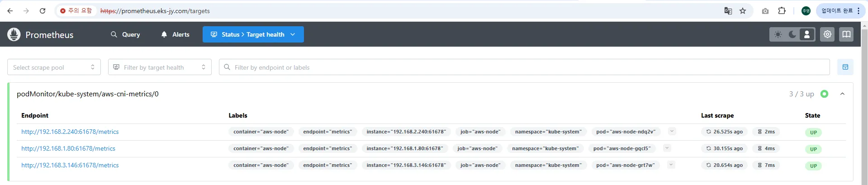Reload the page via refresh icon
Viewport: 868px width, 185px height.
[x=43, y=11]
